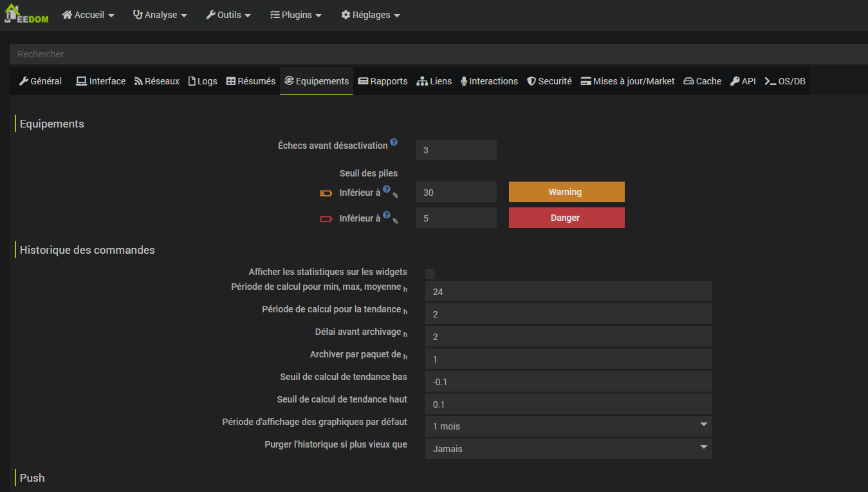The width and height of the screenshot is (868, 492).
Task: Open the Plugins menu
Action: click(x=295, y=15)
